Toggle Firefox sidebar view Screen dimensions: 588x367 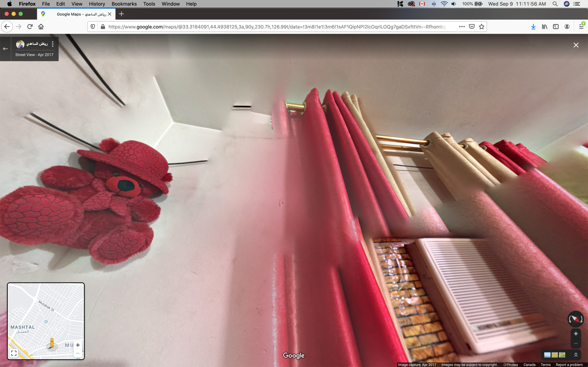[556, 27]
